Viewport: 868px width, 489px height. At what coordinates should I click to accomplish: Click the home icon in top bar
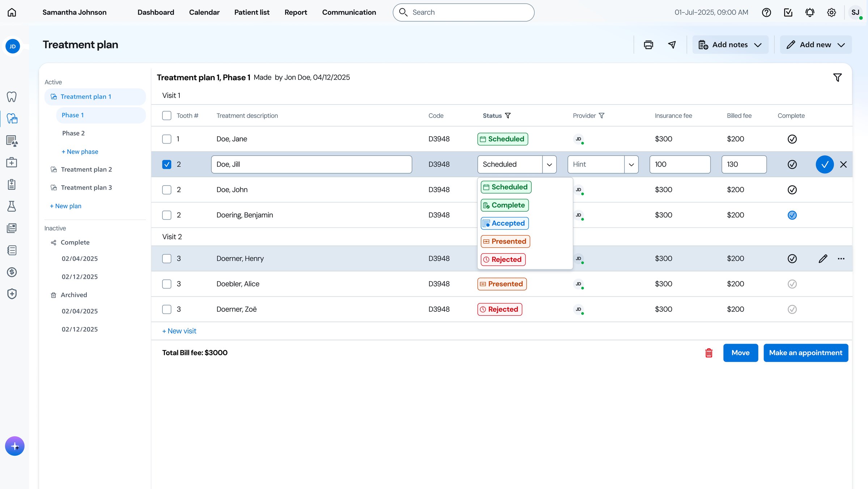(x=12, y=12)
